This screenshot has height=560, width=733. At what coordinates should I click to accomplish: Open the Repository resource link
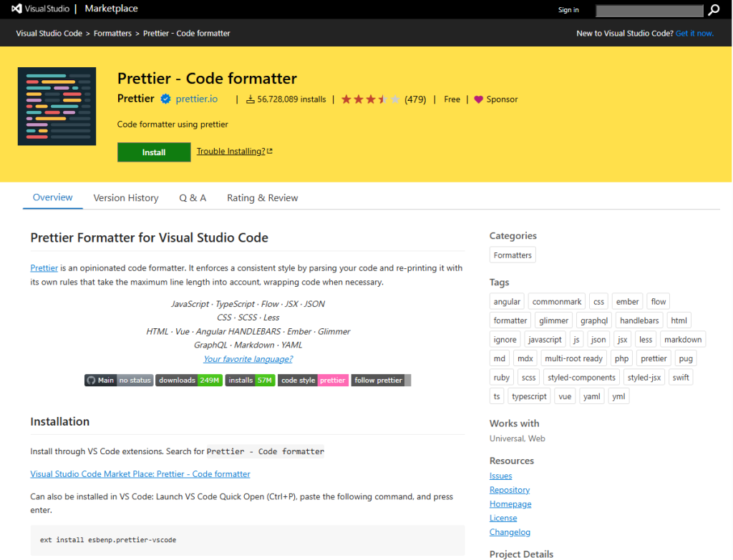pyautogui.click(x=510, y=489)
